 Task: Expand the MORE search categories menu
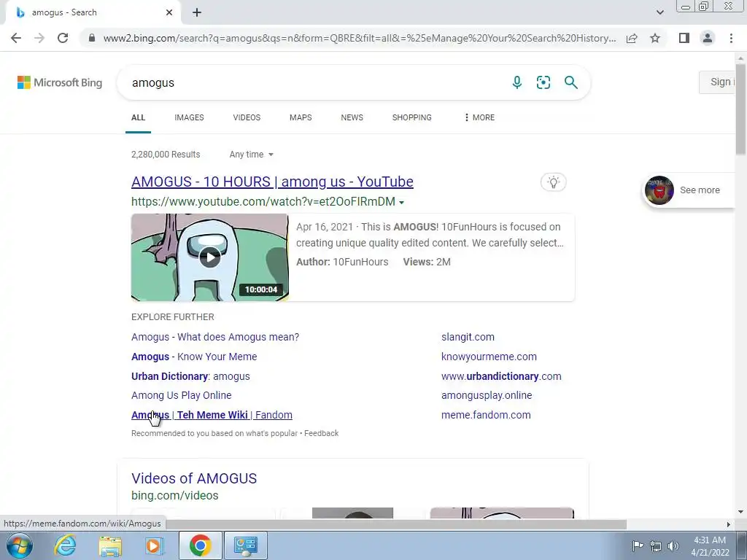coord(479,117)
